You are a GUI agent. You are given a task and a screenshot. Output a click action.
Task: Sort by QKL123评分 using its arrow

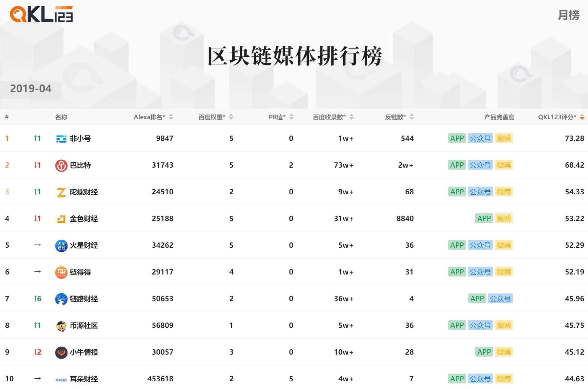[x=582, y=117]
